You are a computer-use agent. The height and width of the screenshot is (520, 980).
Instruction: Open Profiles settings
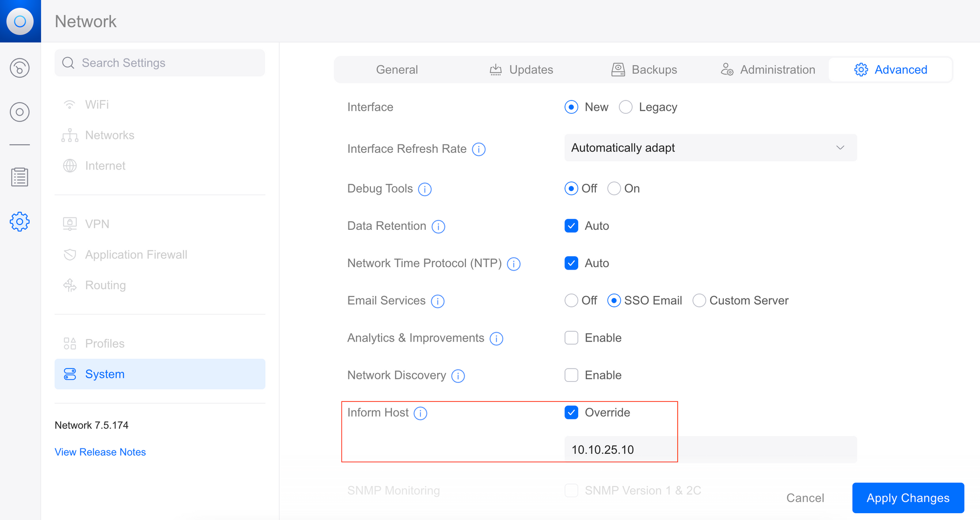click(160, 344)
